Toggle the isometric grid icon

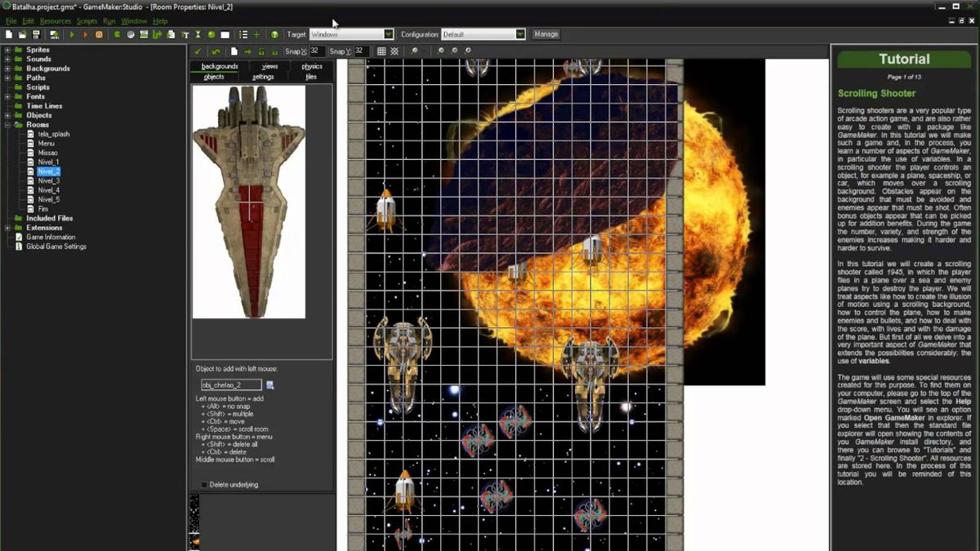click(x=394, y=51)
